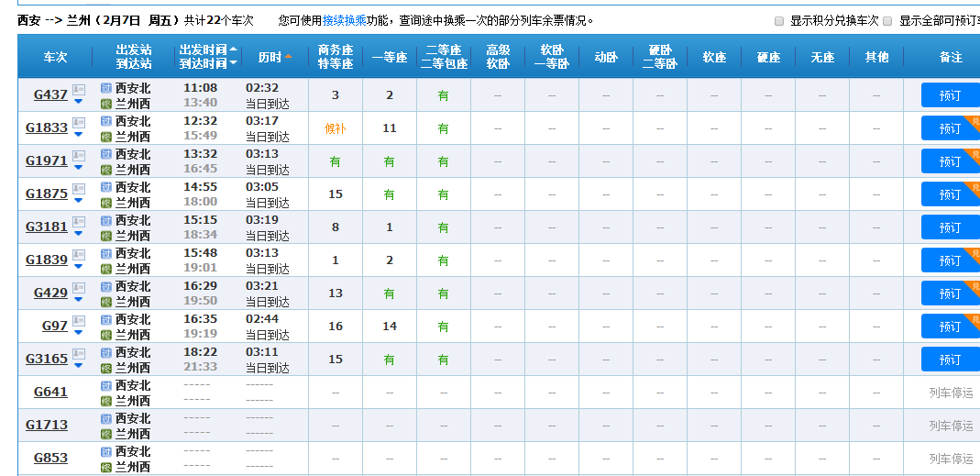Expand G3181 stop details with blue arrow
Image resolution: width=980 pixels, height=476 pixels.
[78, 233]
